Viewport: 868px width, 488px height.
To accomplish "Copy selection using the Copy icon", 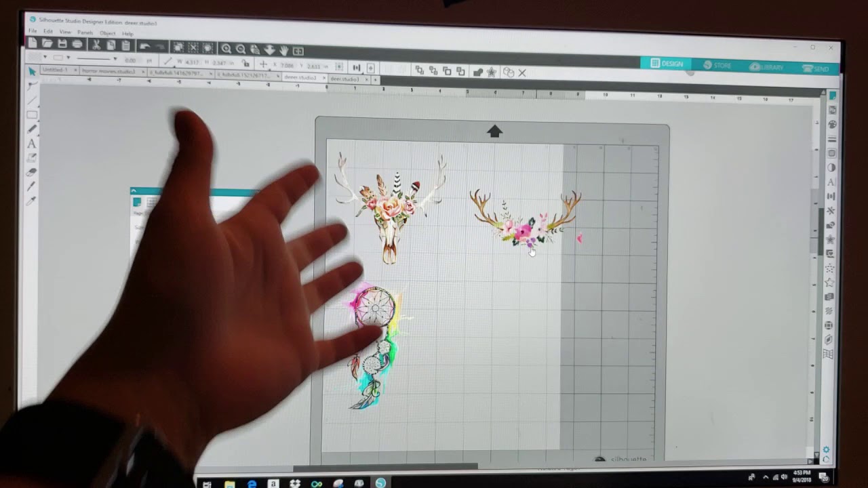I will tap(111, 45).
